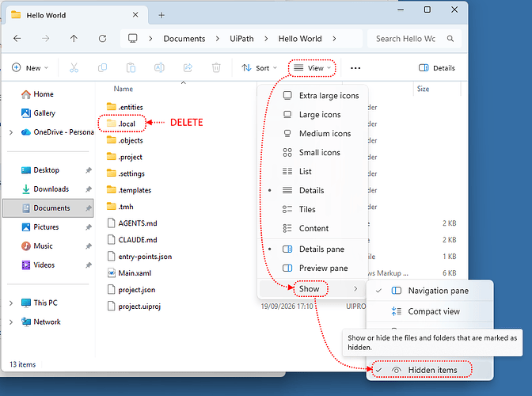Click the search magnifier icon
This screenshot has height=396, width=532.
pos(450,39)
